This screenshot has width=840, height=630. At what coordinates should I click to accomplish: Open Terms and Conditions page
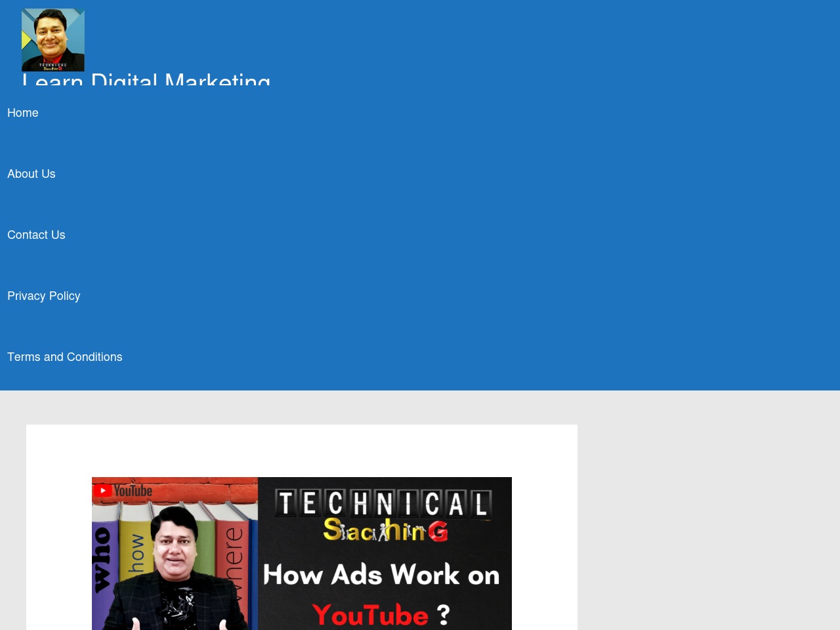point(65,357)
